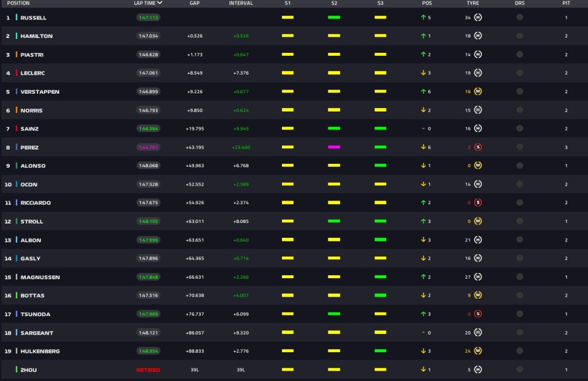Click Russell's green S2 sector bar
This screenshot has height=381, width=588.
[x=334, y=18]
